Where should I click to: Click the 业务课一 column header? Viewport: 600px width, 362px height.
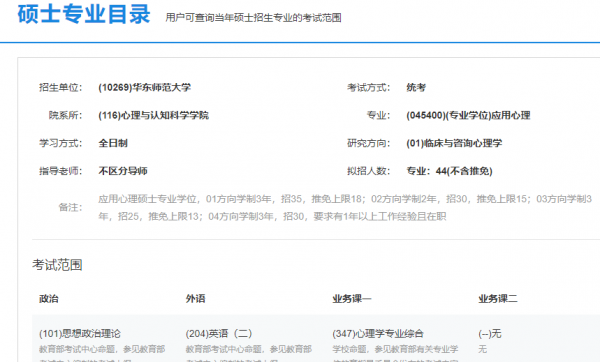coord(352,299)
